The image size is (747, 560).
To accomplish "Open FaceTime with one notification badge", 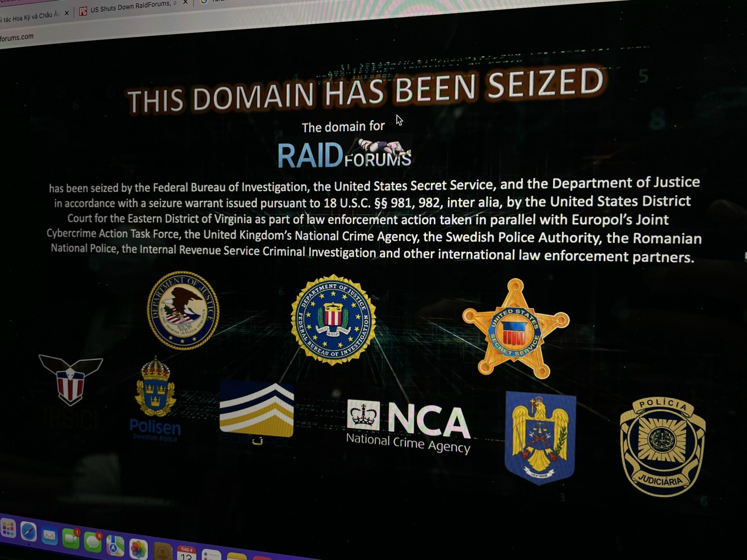I will (70, 539).
